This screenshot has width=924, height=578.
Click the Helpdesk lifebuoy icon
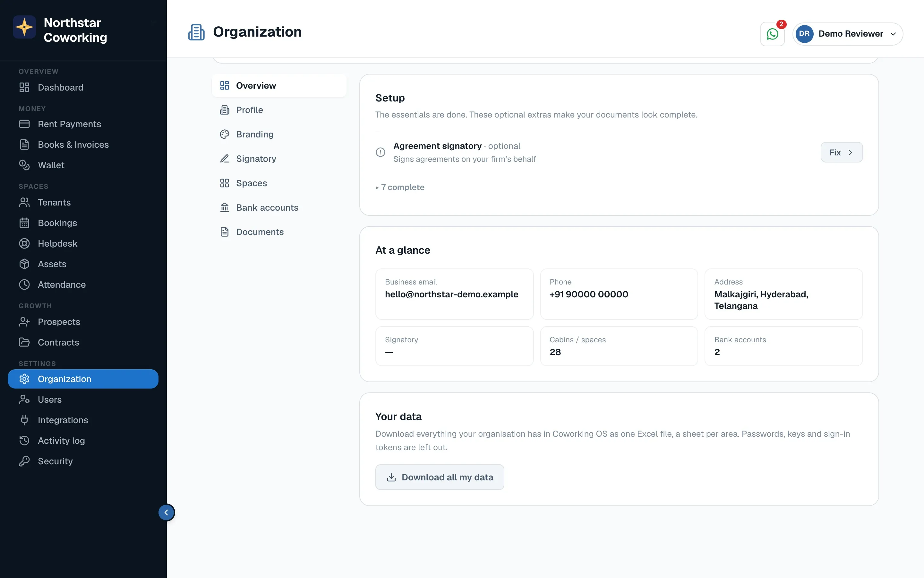click(24, 243)
